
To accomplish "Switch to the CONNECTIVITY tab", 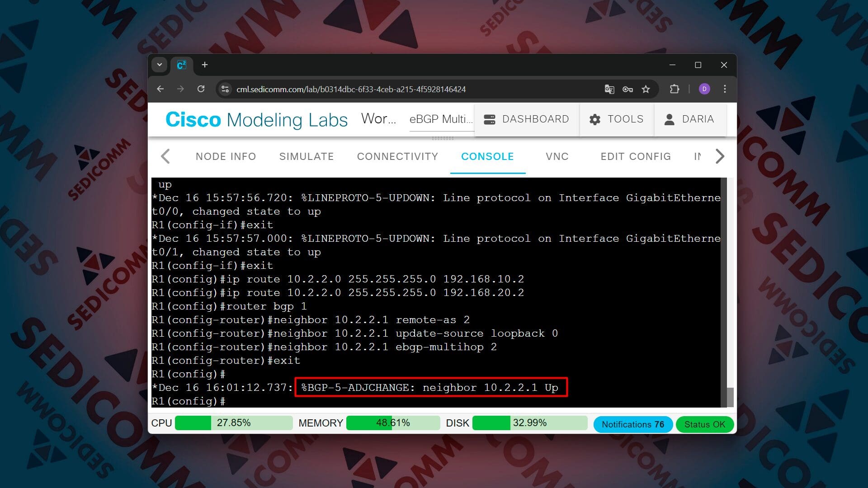I will point(397,156).
